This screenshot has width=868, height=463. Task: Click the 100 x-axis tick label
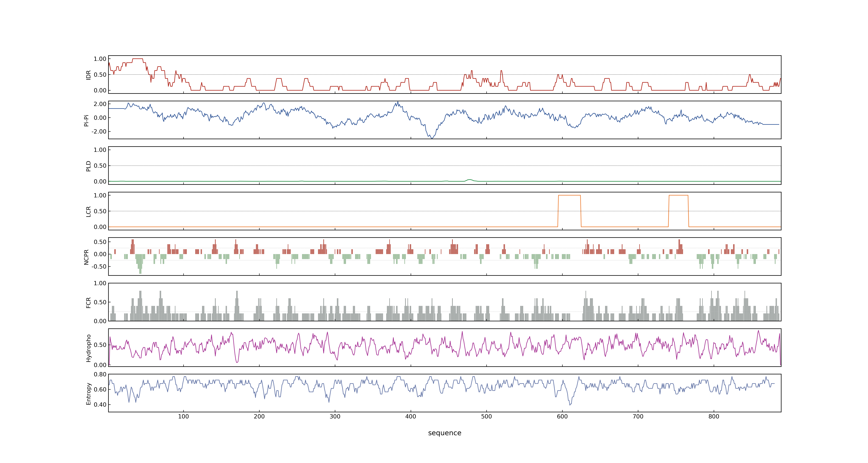pos(183,416)
